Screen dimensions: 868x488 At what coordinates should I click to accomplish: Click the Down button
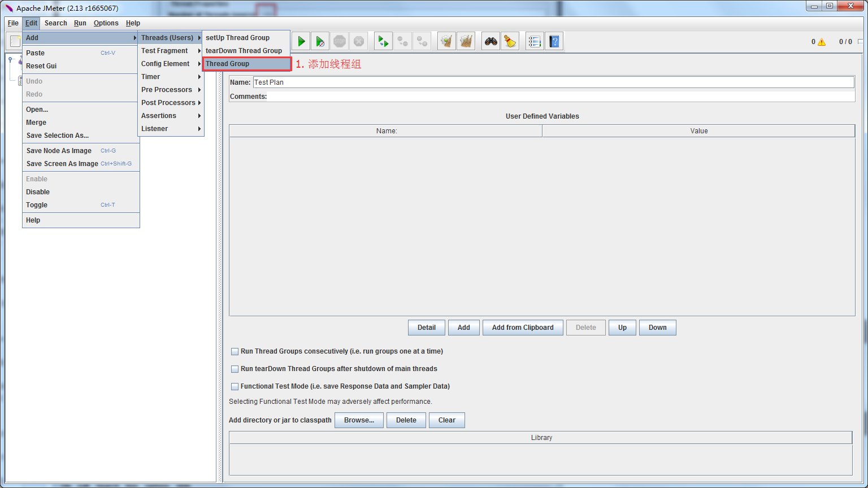pyautogui.click(x=658, y=328)
